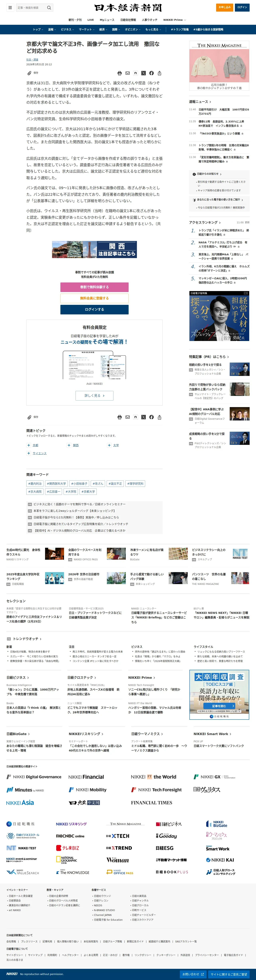Open the 人事ウオッチ menu item

pyautogui.click(x=149, y=20)
